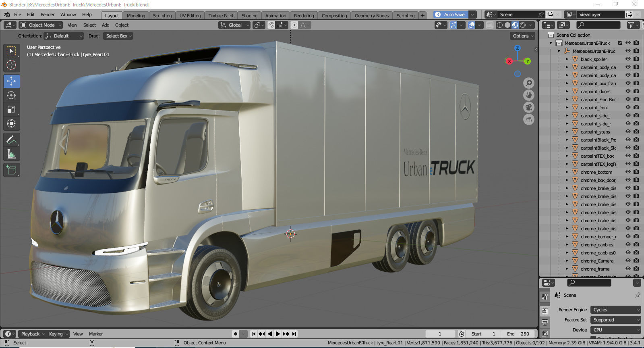Toggle camera view icon in viewport
The height and width of the screenshot is (348, 644).
529,107
